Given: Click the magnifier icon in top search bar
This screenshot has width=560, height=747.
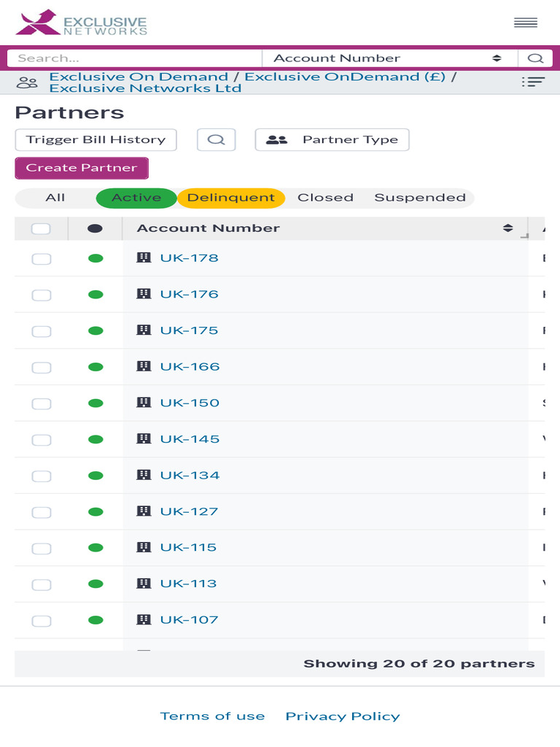Looking at the screenshot, I should [x=535, y=58].
